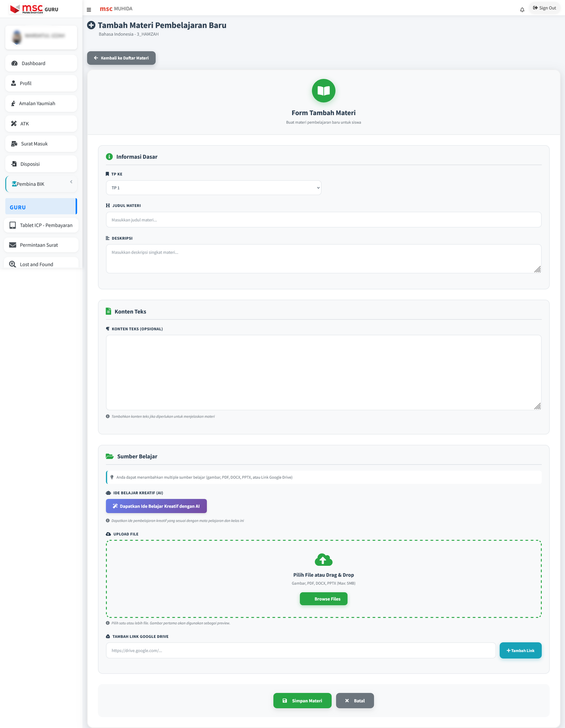
Task: Click the Lost and Found search icon
Action: click(x=13, y=264)
